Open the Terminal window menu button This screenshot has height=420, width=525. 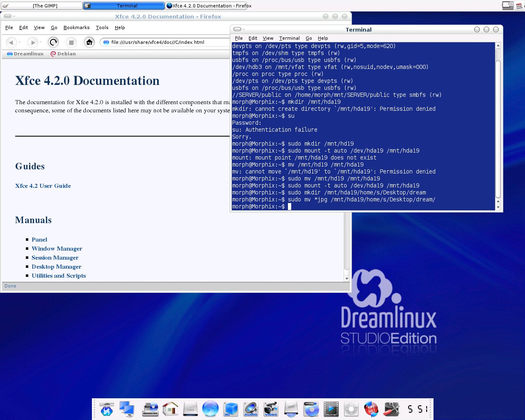tap(237, 29)
